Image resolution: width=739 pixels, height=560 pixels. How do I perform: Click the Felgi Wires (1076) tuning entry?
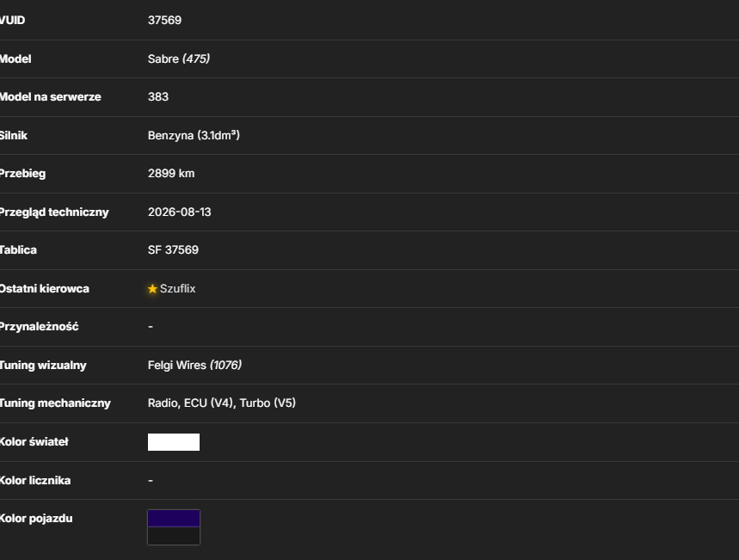194,366
